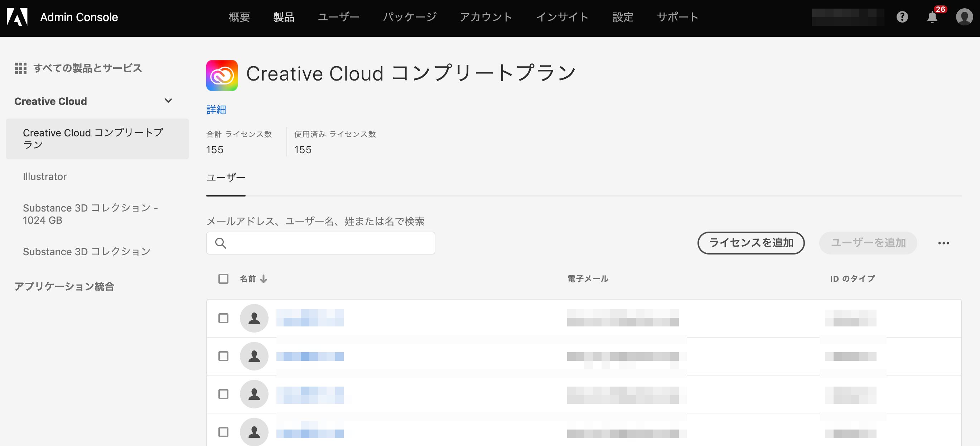
Task: Click the search magnifier icon
Action: (221, 243)
